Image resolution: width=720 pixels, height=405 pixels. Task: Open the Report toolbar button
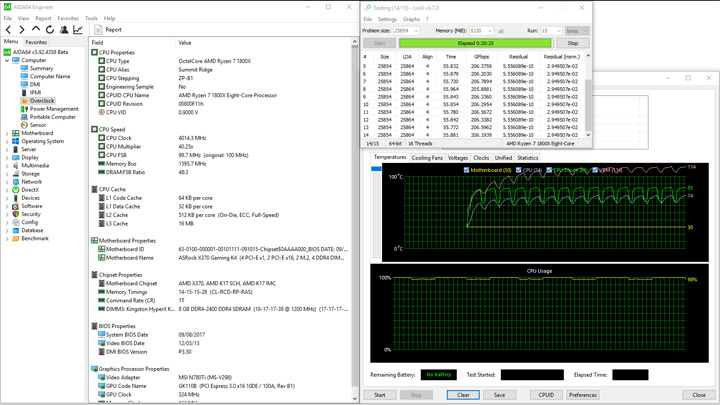pos(108,30)
